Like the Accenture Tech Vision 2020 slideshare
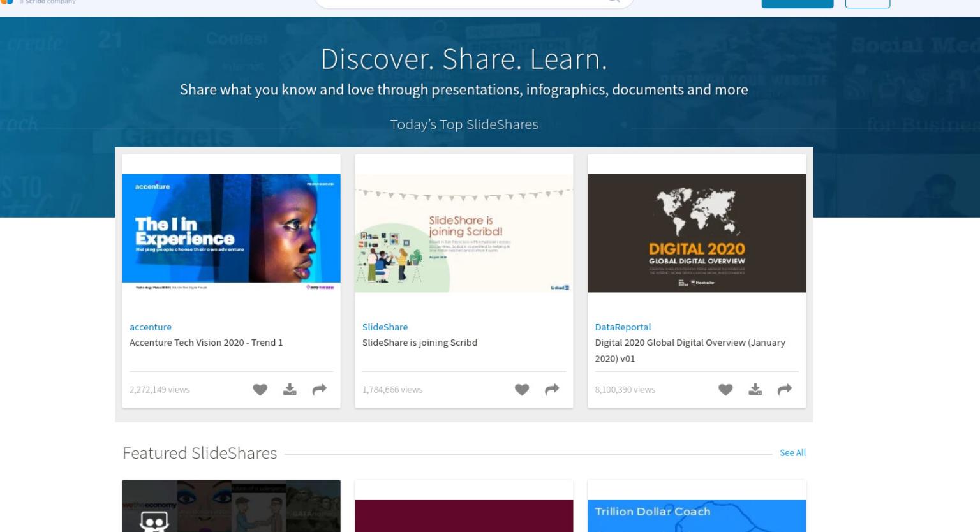Screen dimensions: 980x532 point(260,390)
